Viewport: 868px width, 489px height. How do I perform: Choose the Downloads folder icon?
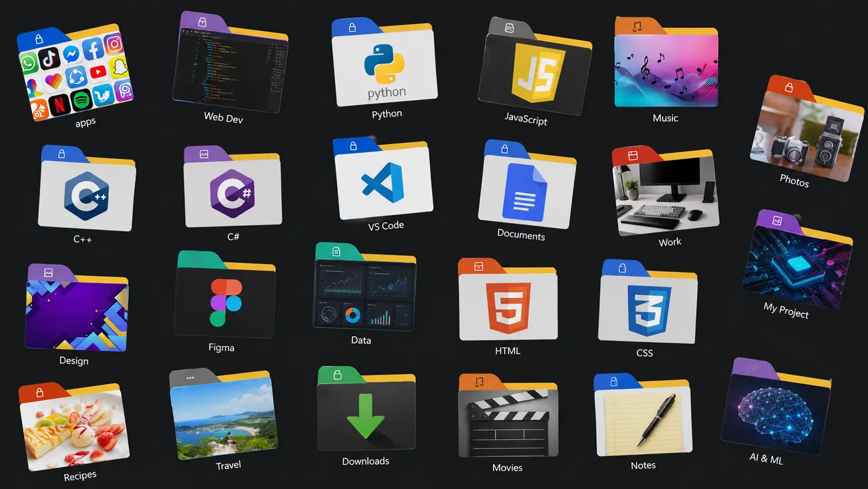[x=366, y=409]
